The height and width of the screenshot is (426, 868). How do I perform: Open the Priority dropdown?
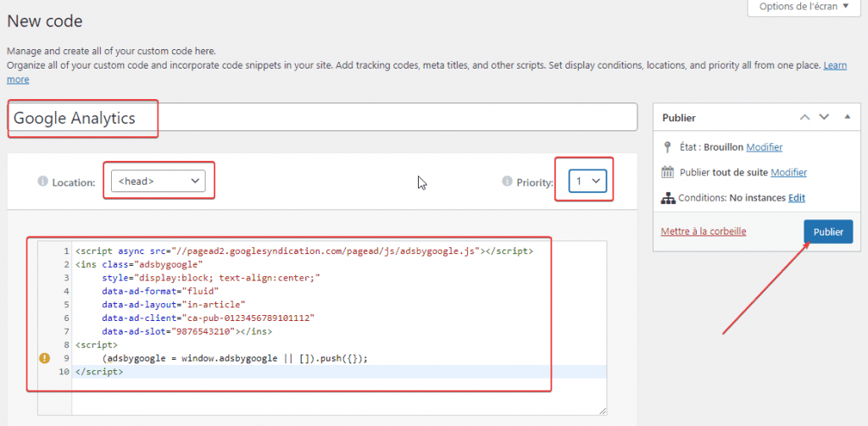(588, 181)
